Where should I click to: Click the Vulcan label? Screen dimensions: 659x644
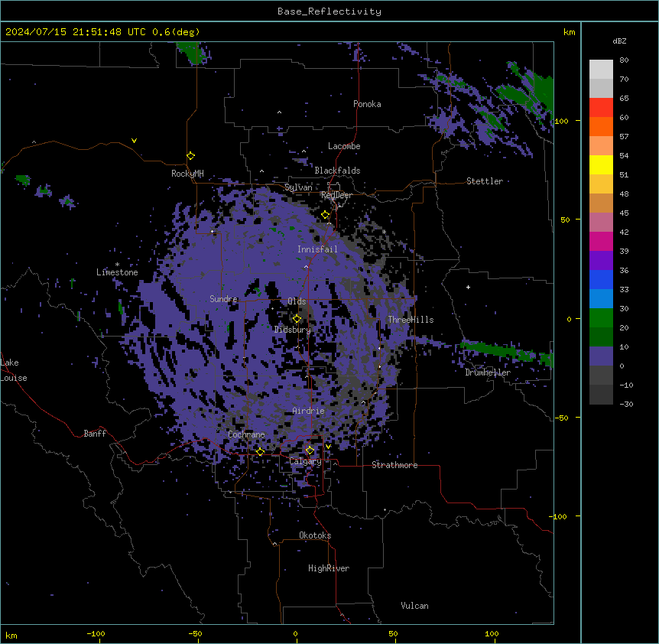pyautogui.click(x=414, y=606)
